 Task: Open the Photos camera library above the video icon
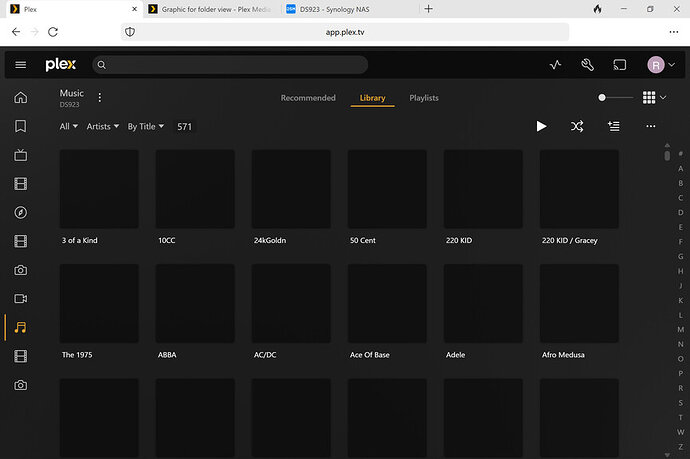20,270
